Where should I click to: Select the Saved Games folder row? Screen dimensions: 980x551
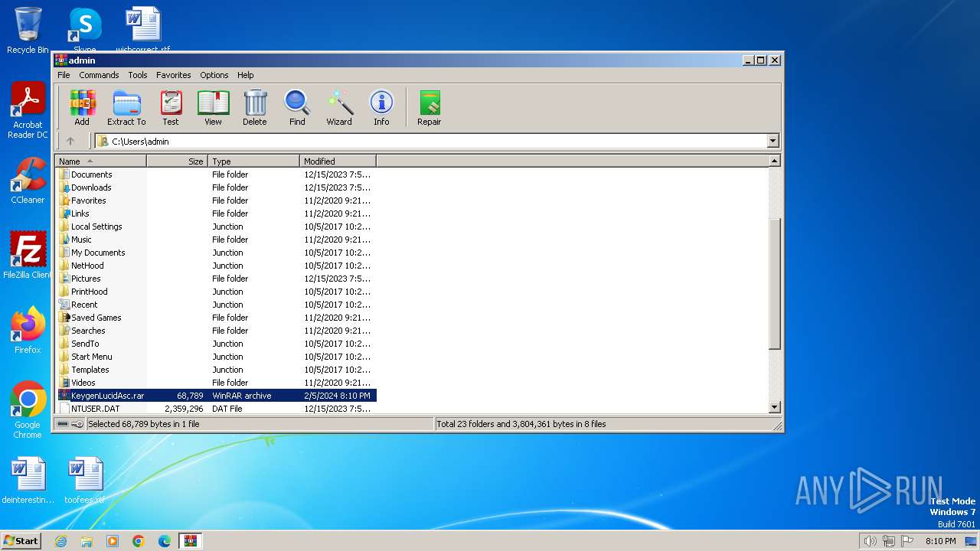[216, 318]
